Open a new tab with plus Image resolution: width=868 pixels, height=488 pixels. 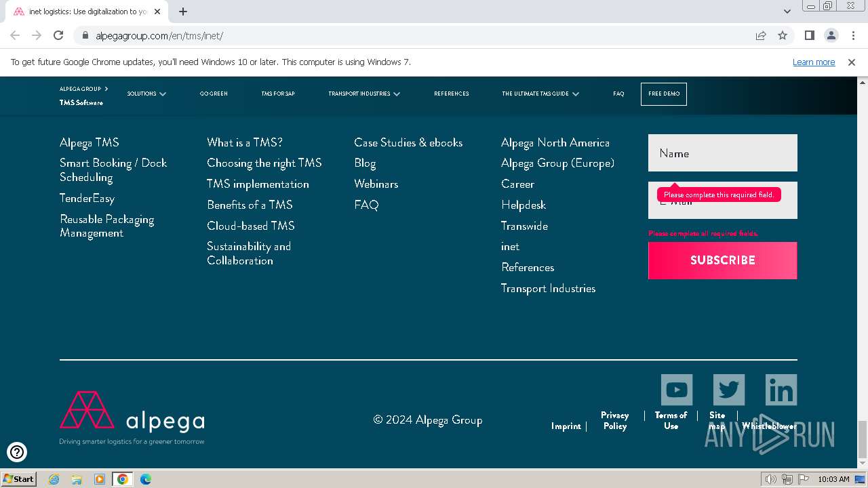point(183,12)
